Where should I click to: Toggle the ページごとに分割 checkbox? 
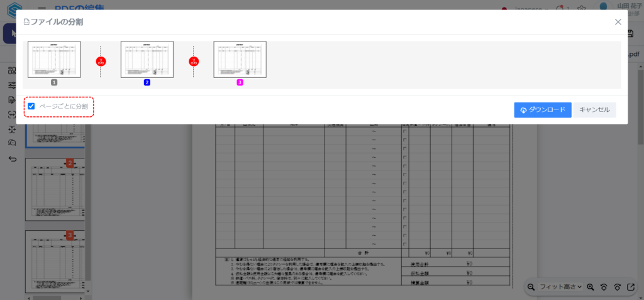point(31,106)
